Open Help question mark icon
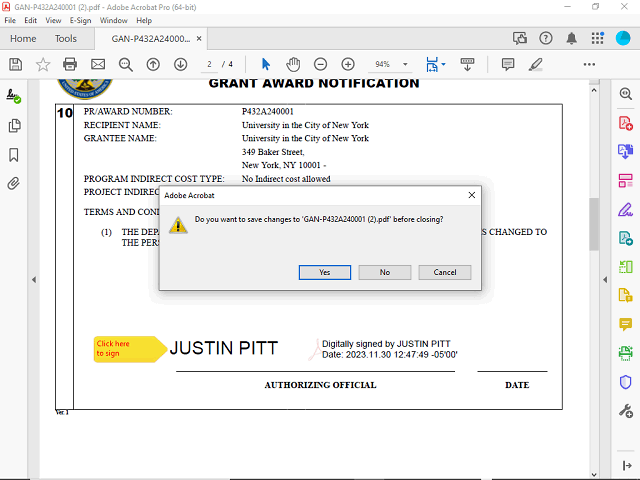 click(546, 38)
